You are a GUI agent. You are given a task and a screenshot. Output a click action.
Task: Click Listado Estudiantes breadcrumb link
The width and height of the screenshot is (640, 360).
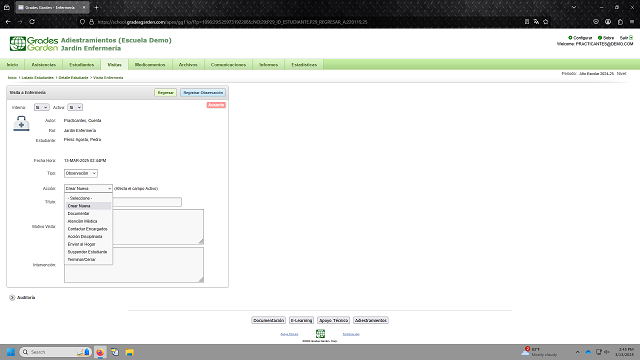click(38, 78)
